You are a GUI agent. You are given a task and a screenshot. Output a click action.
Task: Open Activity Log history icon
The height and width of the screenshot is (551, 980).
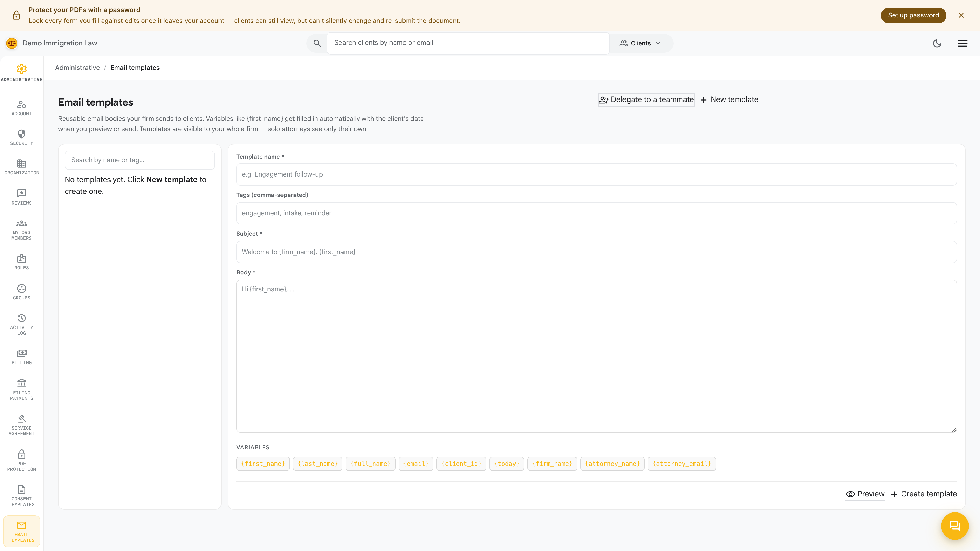21,324
